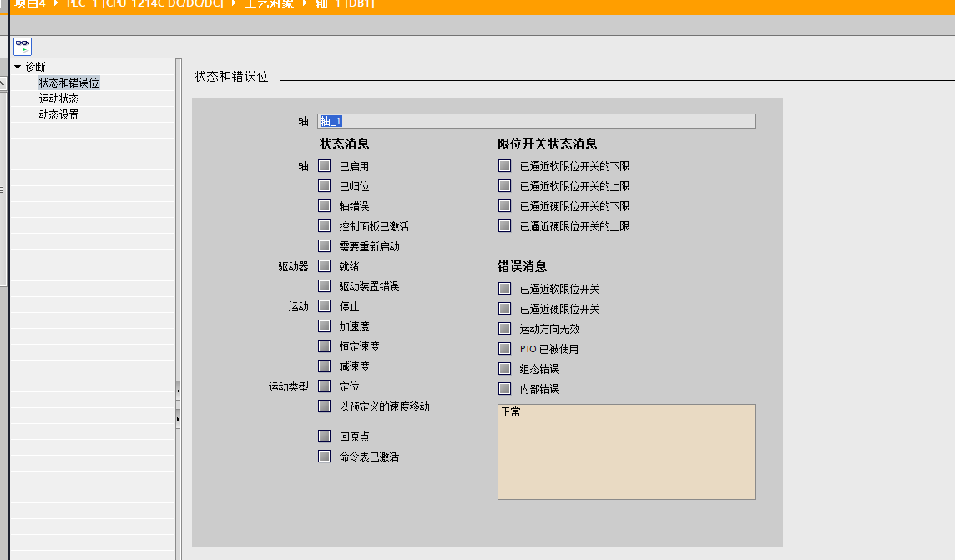This screenshot has width=955, height=560.
Task: Click the 轴错误 status indicator
Action: [325, 206]
